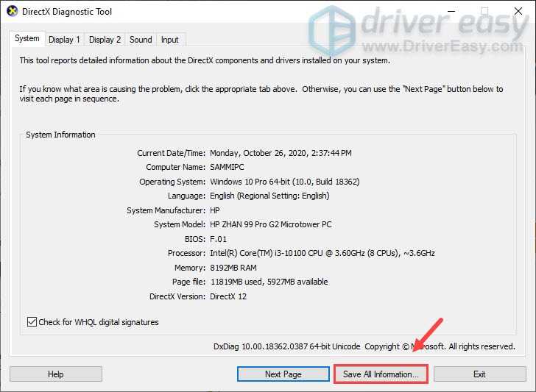Select the System tab

pos(27,38)
